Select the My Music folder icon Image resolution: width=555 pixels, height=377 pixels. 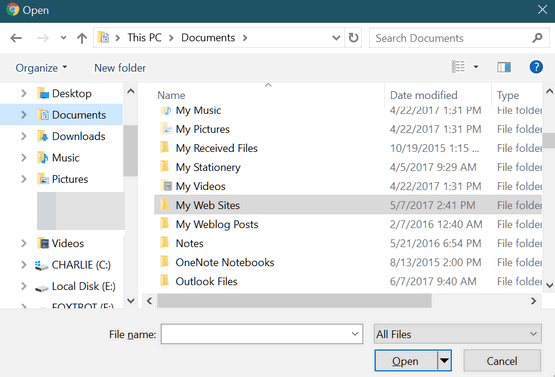(166, 110)
